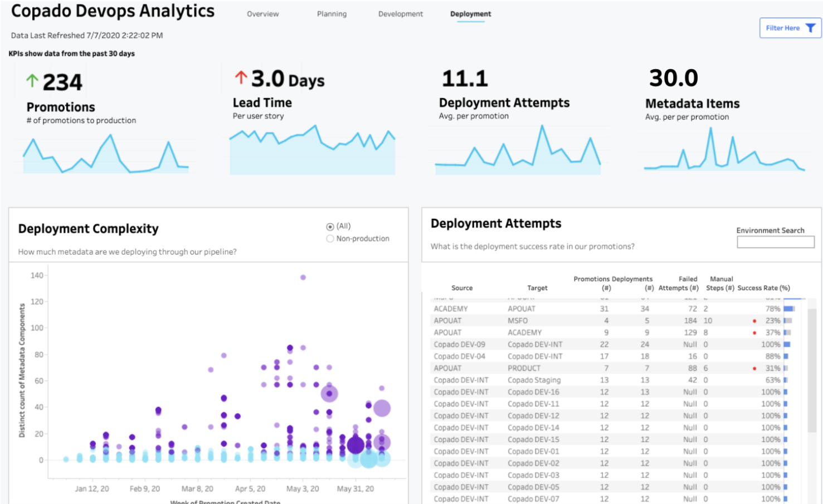Click the Deployment Attempts table scrollbar

812,370
